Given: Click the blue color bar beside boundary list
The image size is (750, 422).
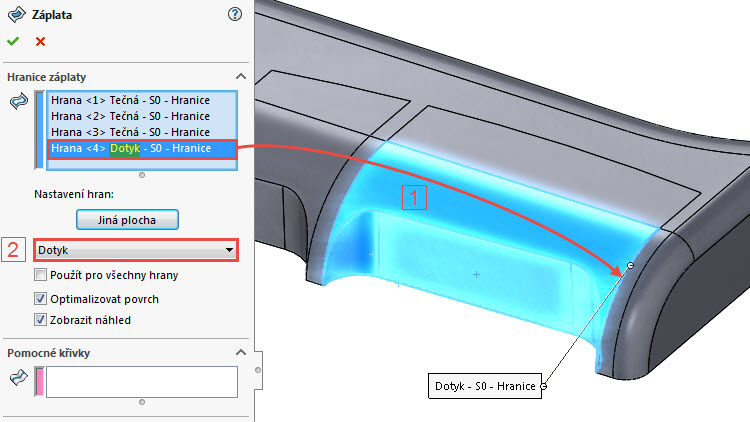Looking at the screenshot, I should tap(39, 130).
